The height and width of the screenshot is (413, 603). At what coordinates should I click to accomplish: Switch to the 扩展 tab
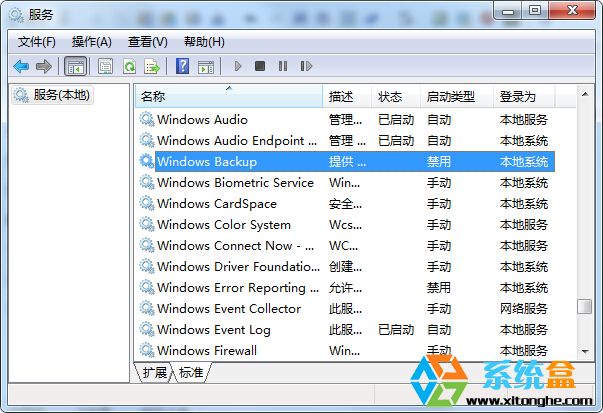[154, 372]
